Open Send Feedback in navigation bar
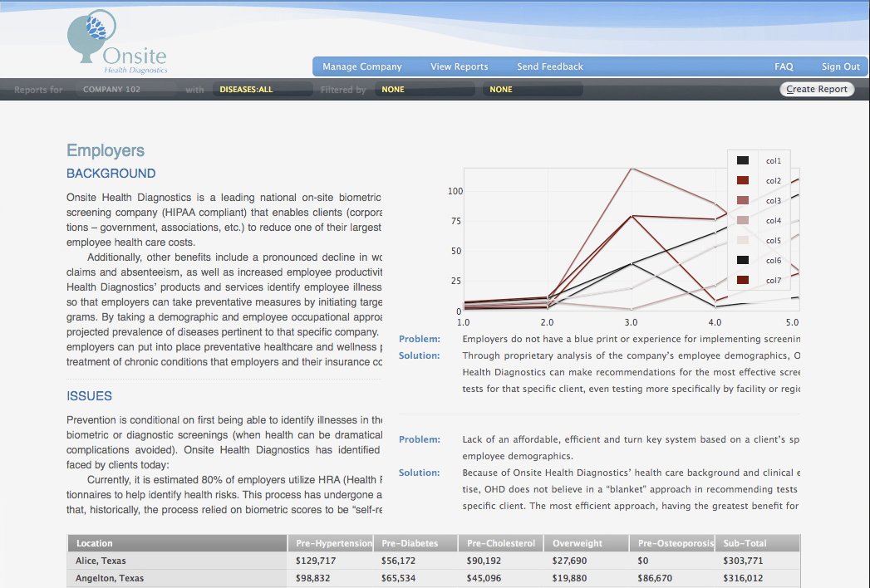 pyautogui.click(x=549, y=66)
